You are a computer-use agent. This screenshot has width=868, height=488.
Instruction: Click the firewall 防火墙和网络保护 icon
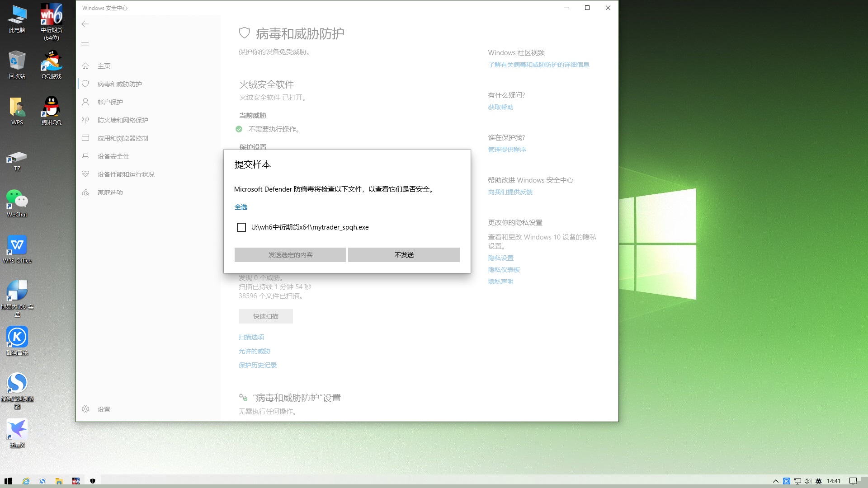pyautogui.click(x=85, y=120)
